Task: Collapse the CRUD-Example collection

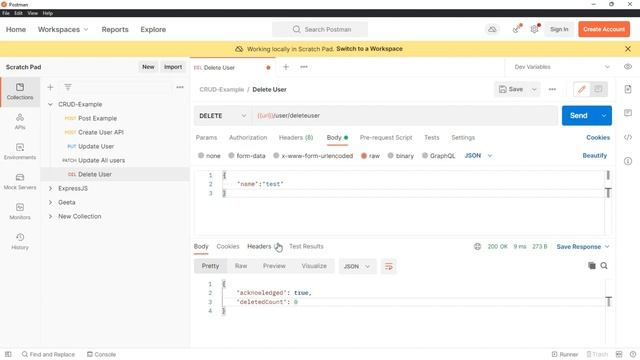Action: (50, 104)
